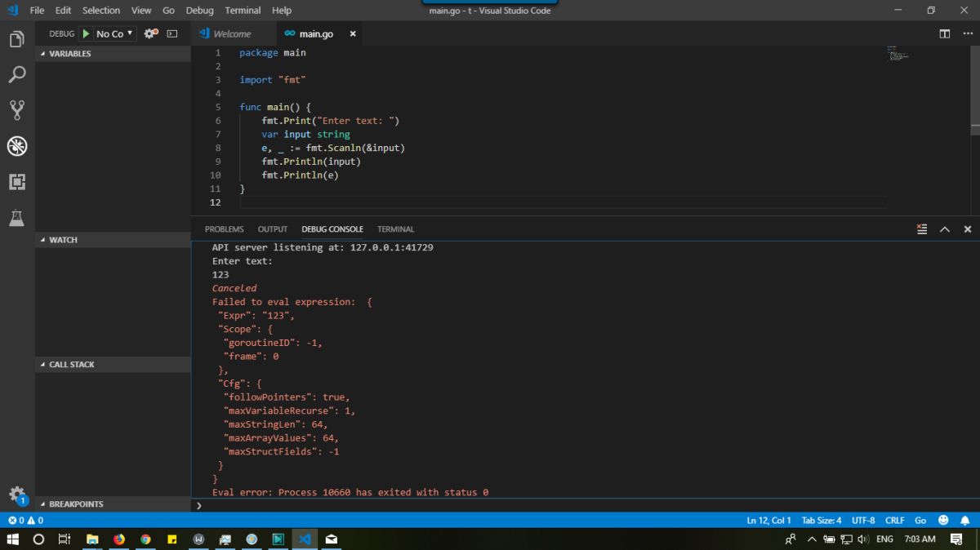980x550 pixels.
Task: Show hidden system tray icons
Action: tap(812, 539)
